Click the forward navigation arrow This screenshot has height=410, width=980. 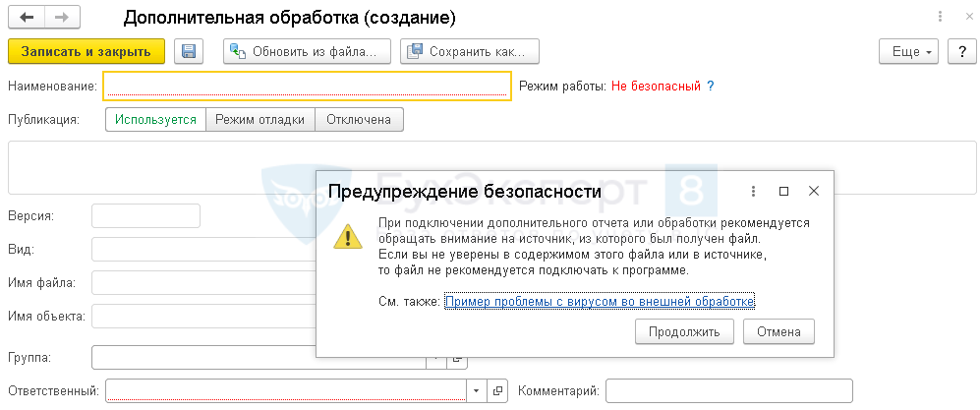coord(62,18)
